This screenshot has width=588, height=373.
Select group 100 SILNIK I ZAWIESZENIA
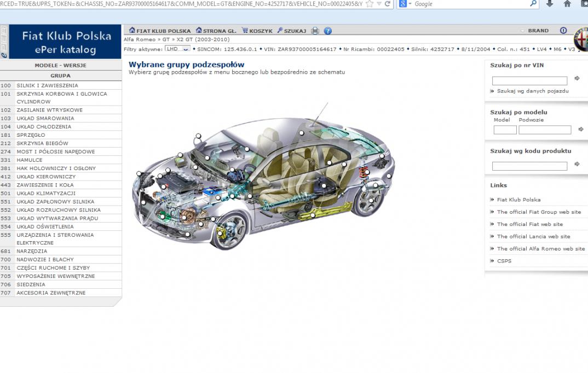coord(61,85)
